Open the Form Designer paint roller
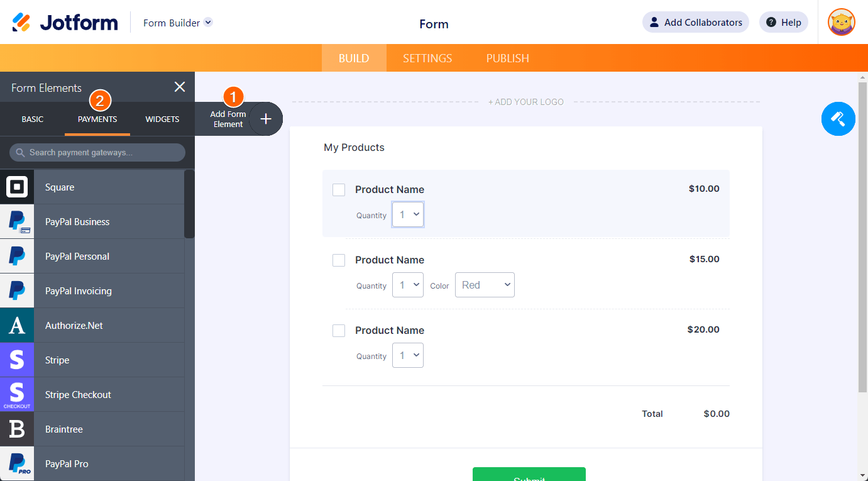Image resolution: width=868 pixels, height=481 pixels. [x=838, y=119]
